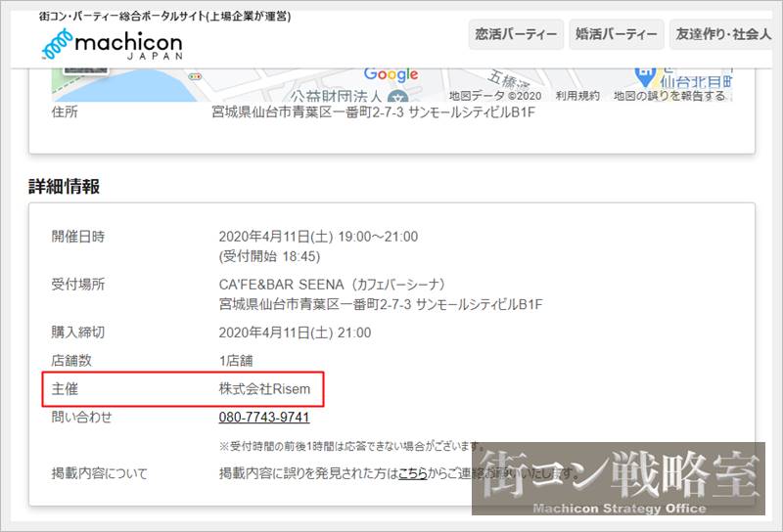Select the date 2020年4月11日(土) 19:00～21:00
Viewport: 783px width, 532px height.
coord(318,237)
